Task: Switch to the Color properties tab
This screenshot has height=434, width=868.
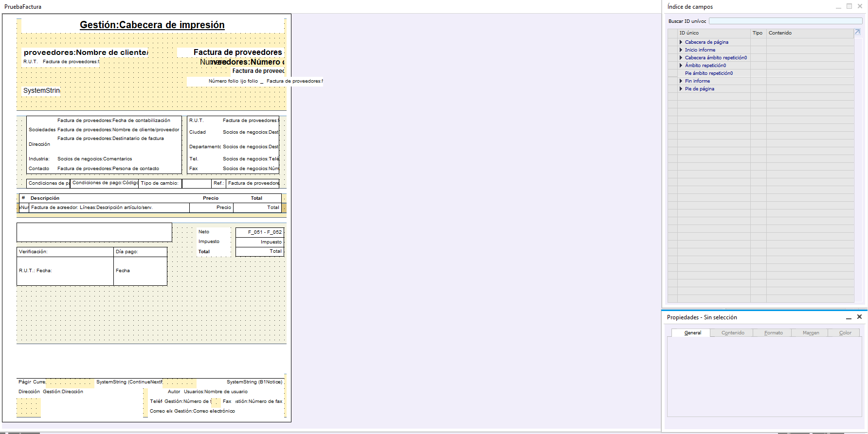Action: [845, 333]
